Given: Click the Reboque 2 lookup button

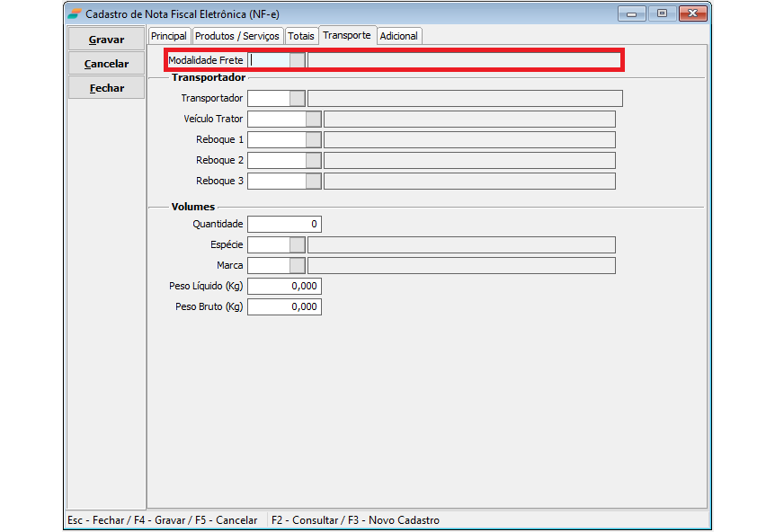Looking at the screenshot, I should point(314,160).
